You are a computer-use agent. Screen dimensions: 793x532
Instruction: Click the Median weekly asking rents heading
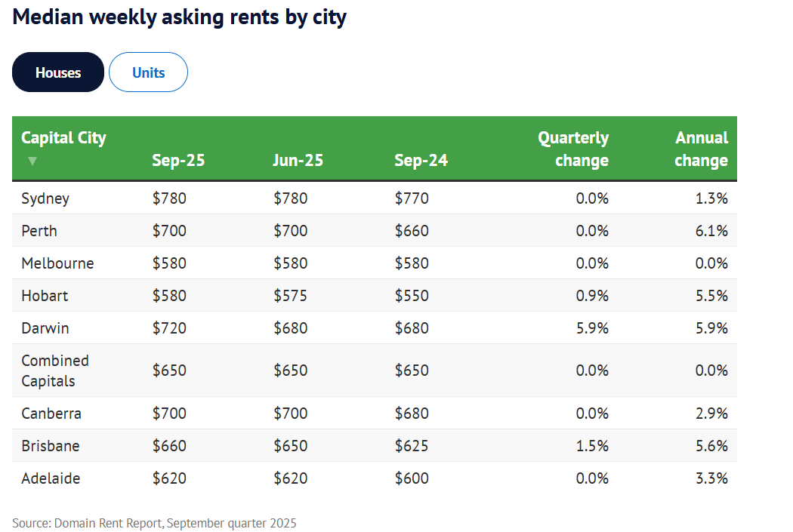pyautogui.click(x=180, y=17)
